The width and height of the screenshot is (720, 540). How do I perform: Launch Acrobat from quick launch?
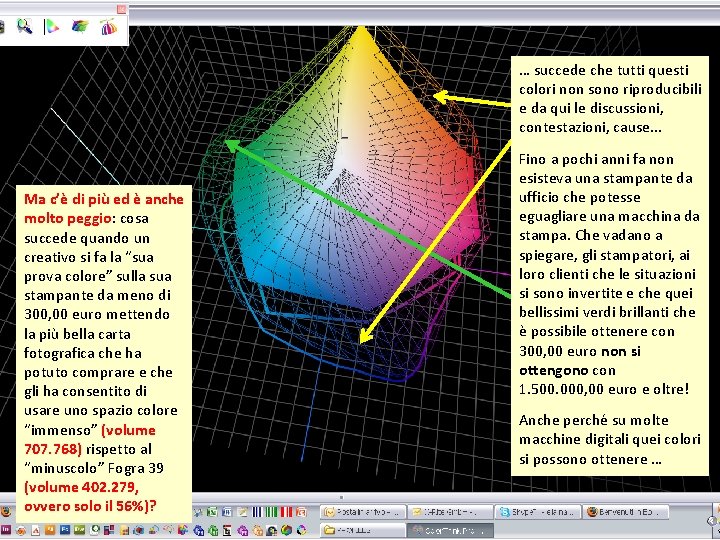point(35,530)
